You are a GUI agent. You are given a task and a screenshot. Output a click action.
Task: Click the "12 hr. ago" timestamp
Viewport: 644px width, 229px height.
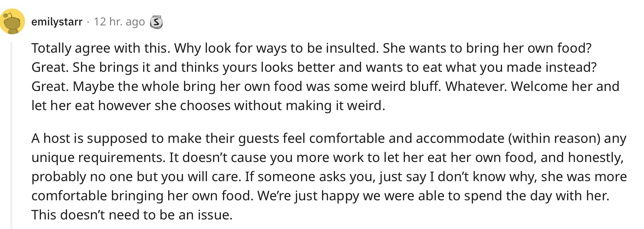coord(119,22)
